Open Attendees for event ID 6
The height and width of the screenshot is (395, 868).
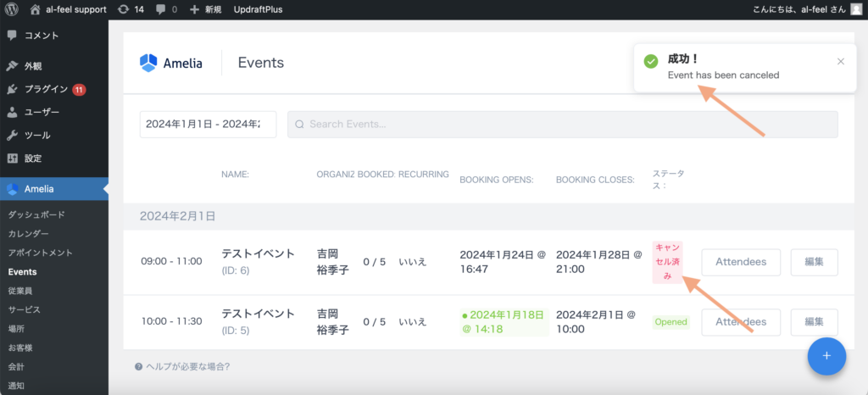(741, 262)
